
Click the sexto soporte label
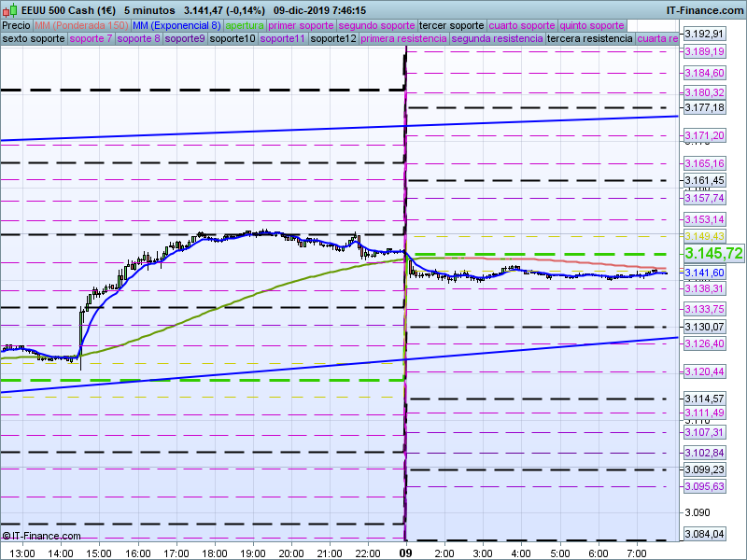[x=34, y=39]
